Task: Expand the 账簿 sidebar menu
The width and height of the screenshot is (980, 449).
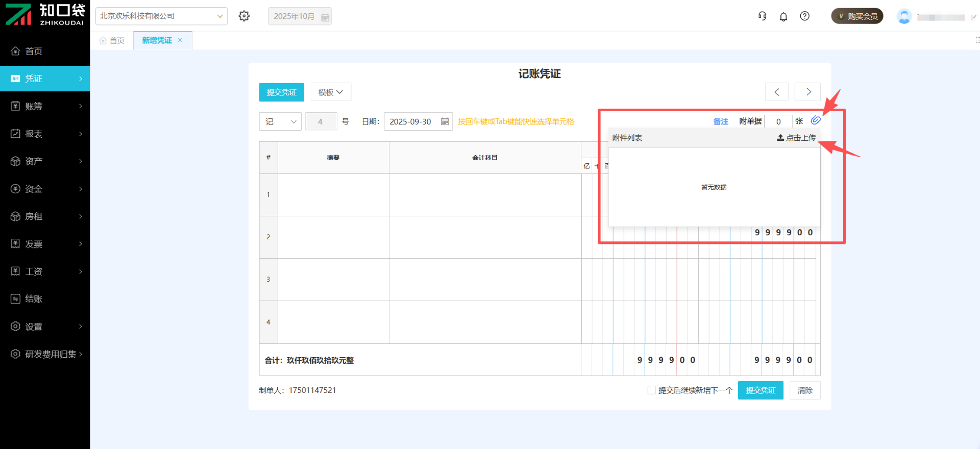Action: (45, 106)
